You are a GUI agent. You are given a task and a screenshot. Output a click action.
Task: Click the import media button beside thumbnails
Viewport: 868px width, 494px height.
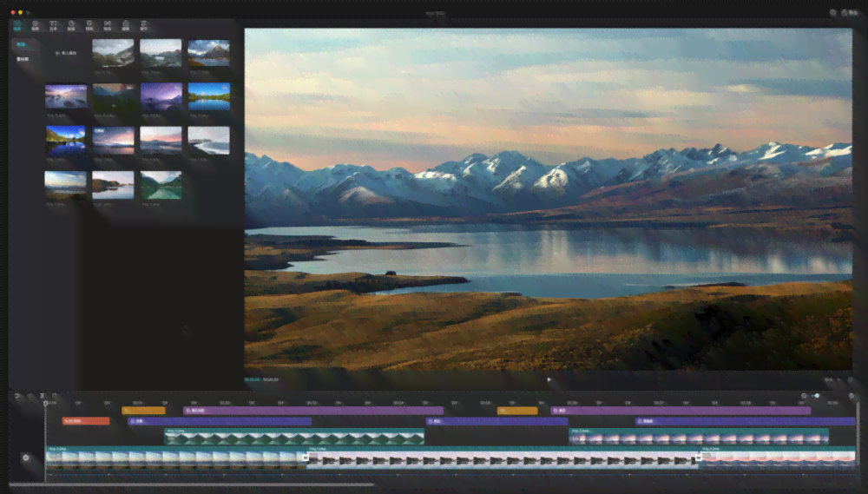click(66, 53)
